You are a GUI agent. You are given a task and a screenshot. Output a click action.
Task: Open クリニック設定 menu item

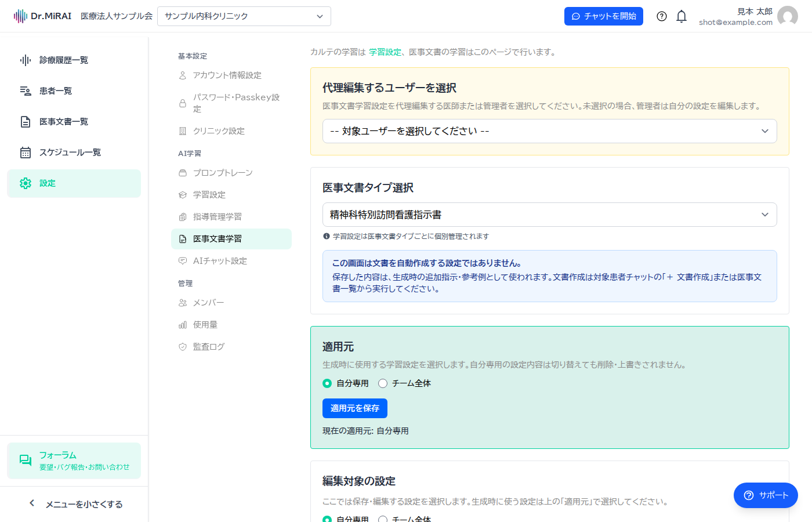pyautogui.click(x=231, y=131)
